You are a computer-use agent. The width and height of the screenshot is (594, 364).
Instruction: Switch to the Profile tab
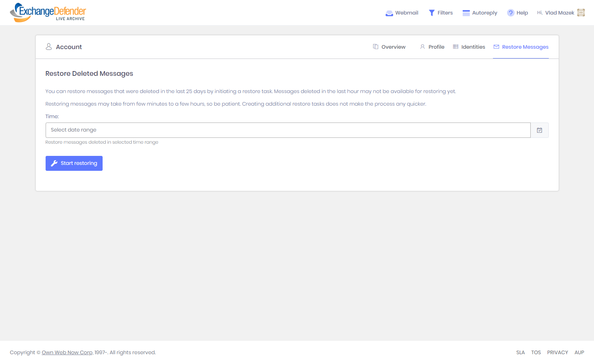point(432,47)
